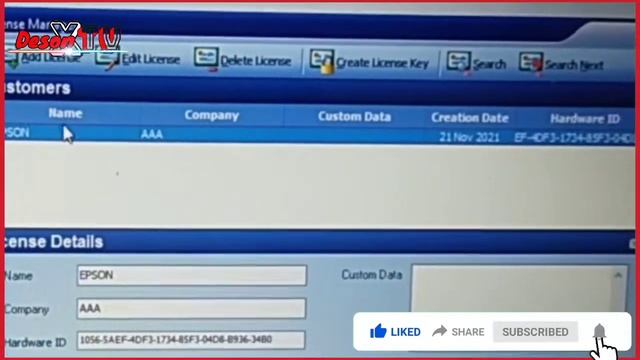The height and width of the screenshot is (360, 640).
Task: Click the Custom Data column header
Action: [x=354, y=117]
